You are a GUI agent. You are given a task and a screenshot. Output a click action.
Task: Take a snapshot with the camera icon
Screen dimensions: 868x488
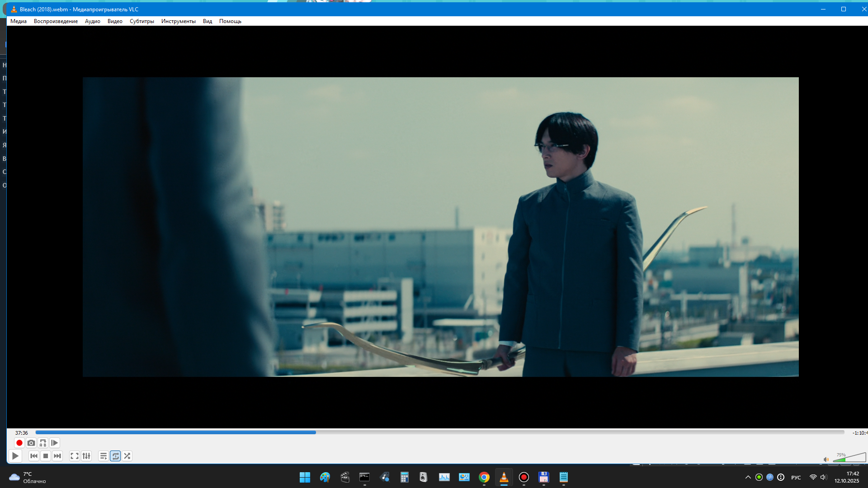[x=31, y=443]
